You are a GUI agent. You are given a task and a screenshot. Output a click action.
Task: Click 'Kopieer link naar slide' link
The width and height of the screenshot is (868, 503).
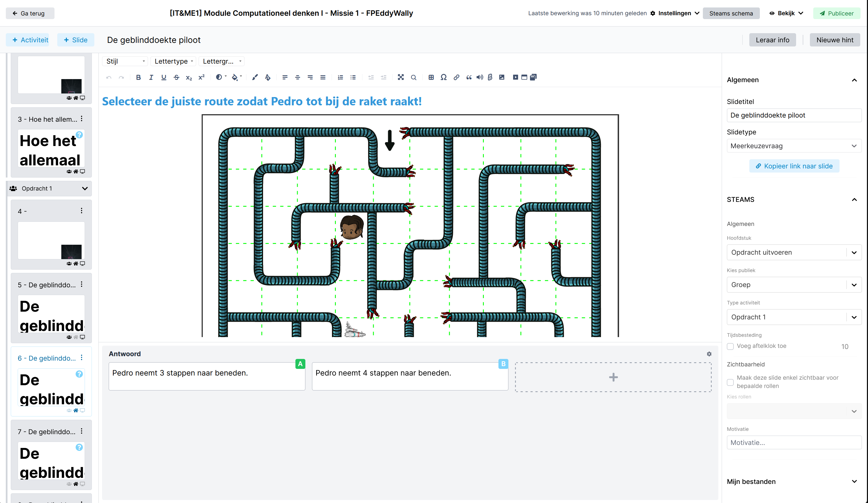click(x=794, y=166)
